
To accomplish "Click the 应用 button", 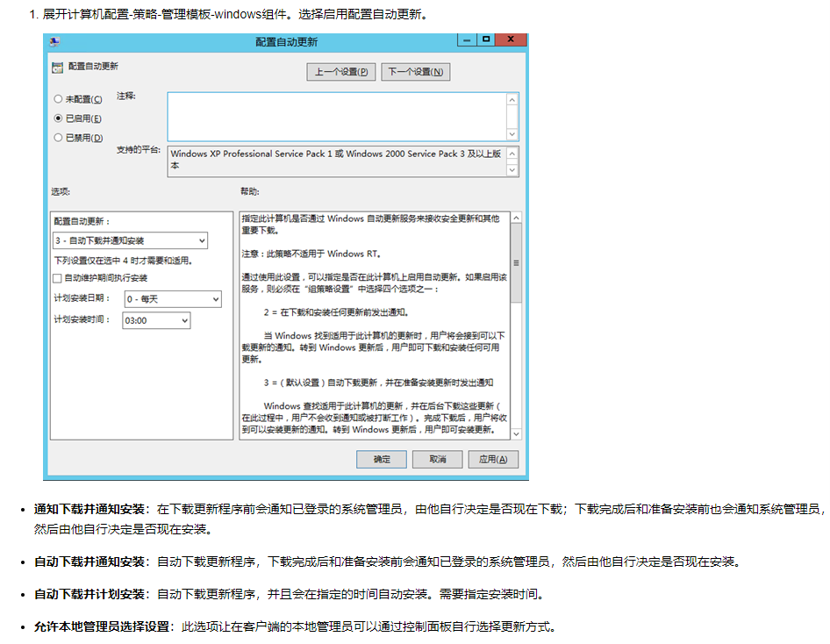I will (x=493, y=460).
